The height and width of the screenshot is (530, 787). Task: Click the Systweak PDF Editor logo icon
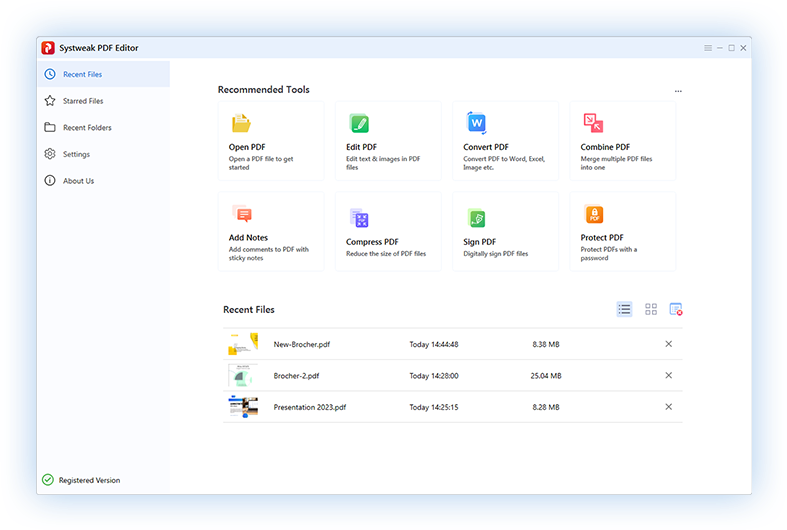click(x=48, y=48)
